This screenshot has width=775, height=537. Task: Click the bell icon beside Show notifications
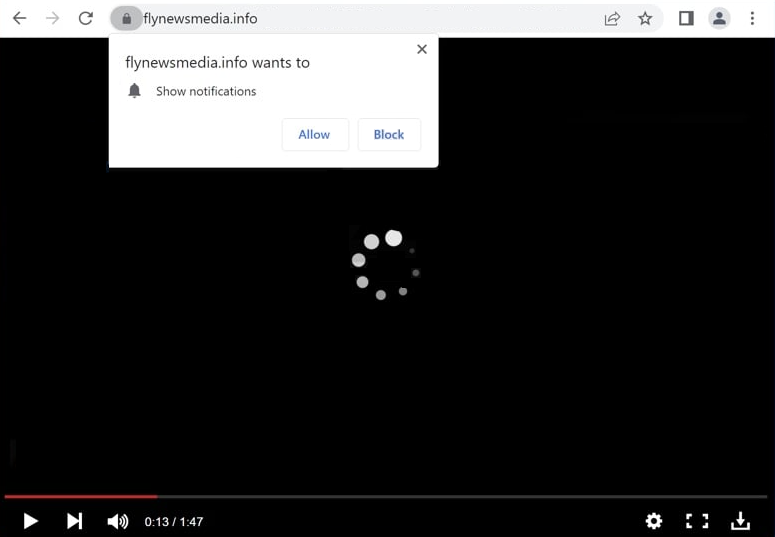[x=134, y=91]
